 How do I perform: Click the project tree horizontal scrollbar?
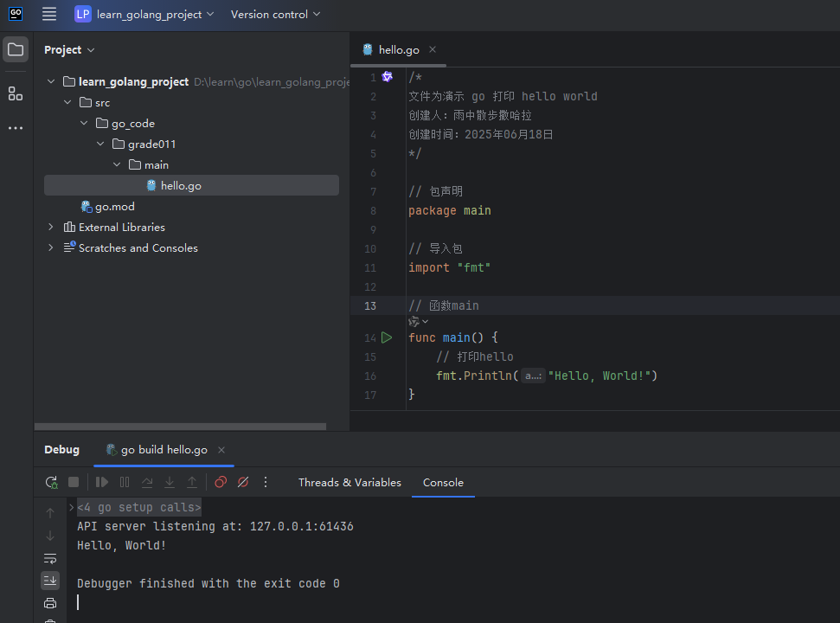pos(180,427)
